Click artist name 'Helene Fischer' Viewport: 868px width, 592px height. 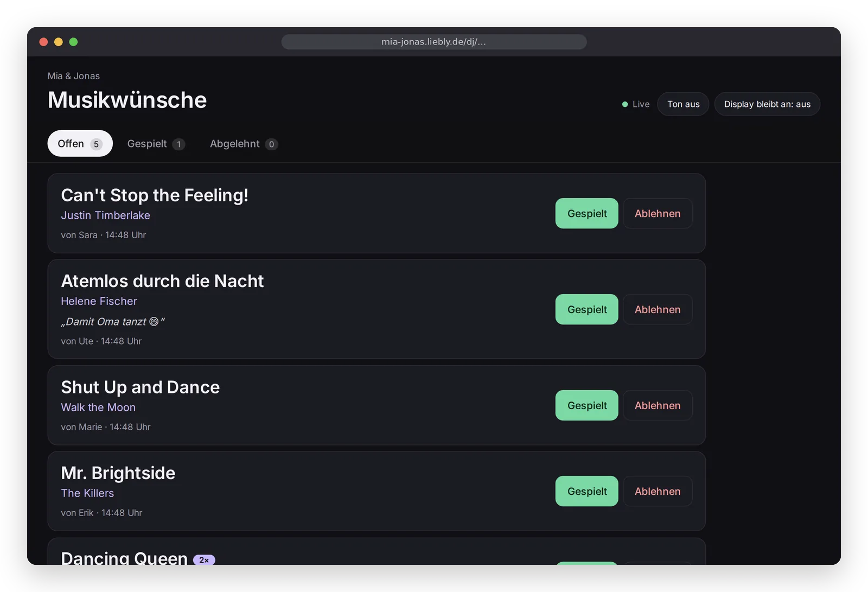(99, 301)
